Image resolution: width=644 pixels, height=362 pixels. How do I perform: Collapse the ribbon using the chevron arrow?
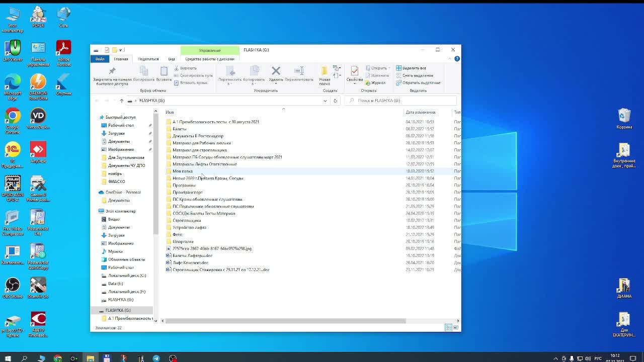[x=449, y=59]
